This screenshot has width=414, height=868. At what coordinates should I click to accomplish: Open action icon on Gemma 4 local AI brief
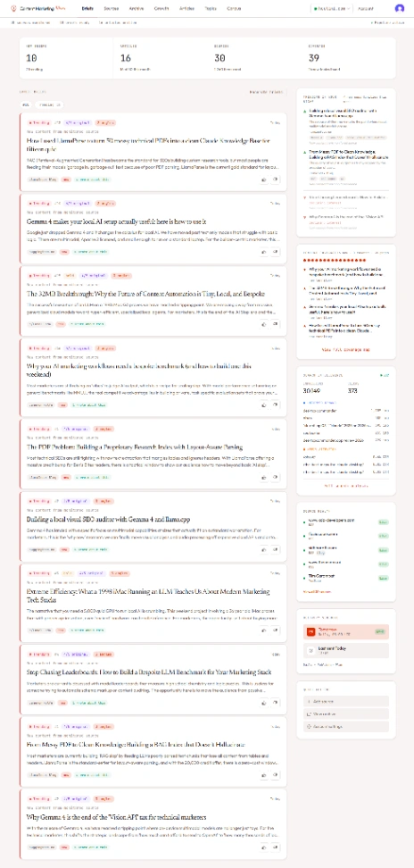(276, 251)
